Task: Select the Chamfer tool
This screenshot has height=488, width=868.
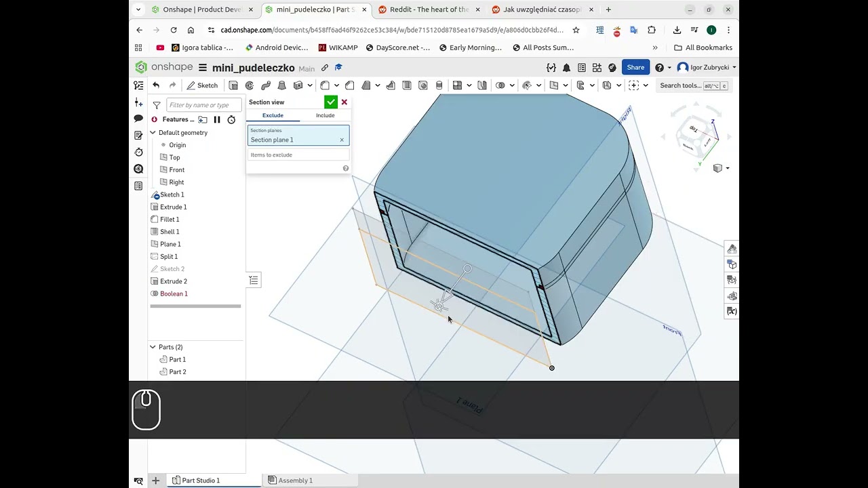Action: pyautogui.click(x=350, y=85)
